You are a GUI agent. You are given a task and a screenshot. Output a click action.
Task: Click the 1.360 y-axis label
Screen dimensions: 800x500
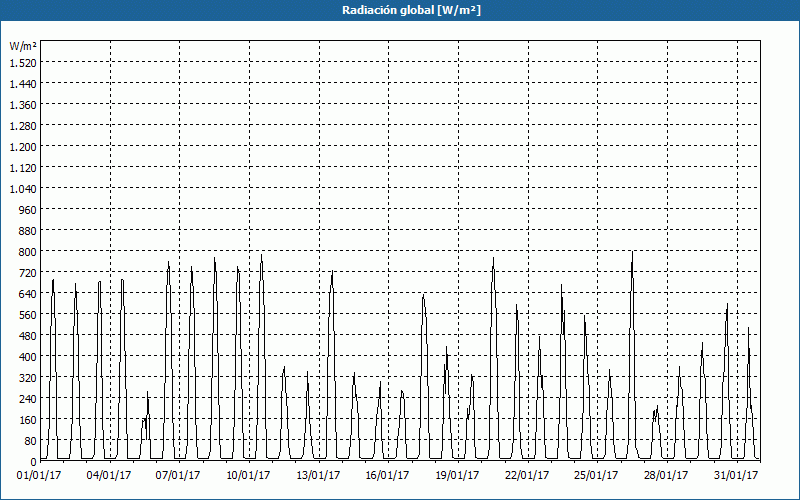pyautogui.click(x=23, y=105)
